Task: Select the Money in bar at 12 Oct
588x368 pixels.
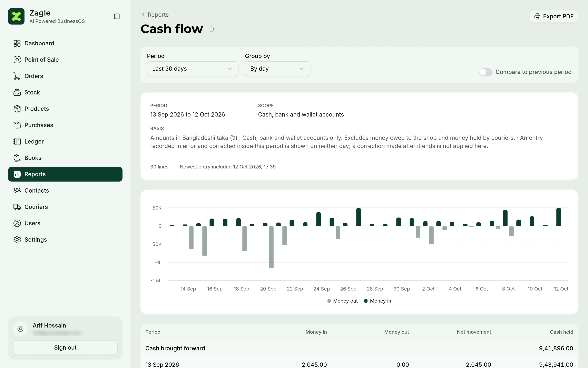Action: (558, 217)
